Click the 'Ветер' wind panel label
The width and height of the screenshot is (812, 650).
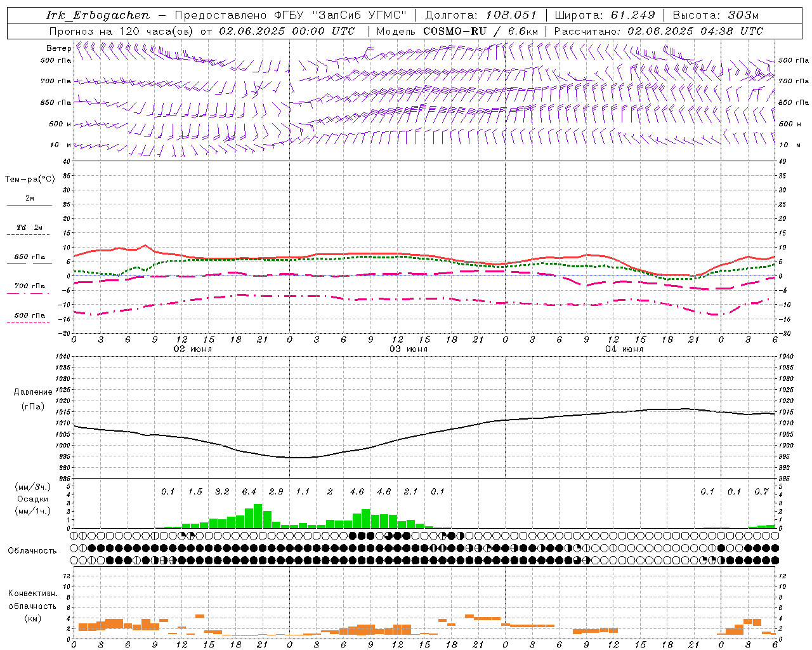point(58,48)
